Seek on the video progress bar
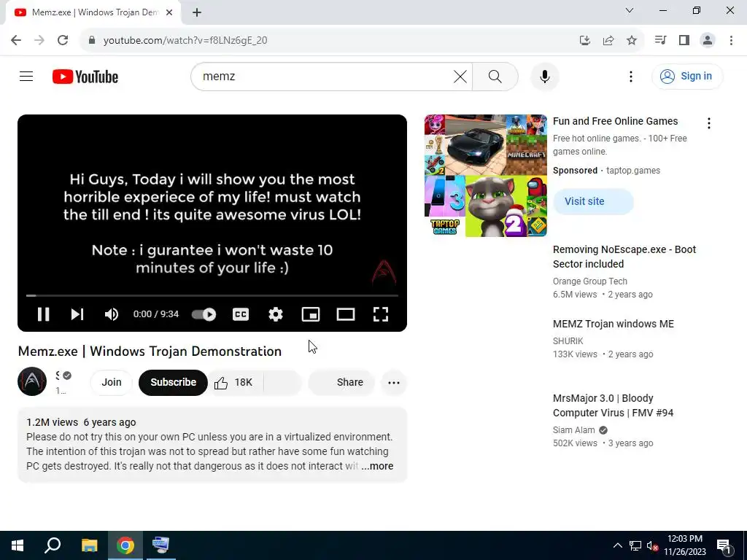747x560 pixels. [x=212, y=296]
